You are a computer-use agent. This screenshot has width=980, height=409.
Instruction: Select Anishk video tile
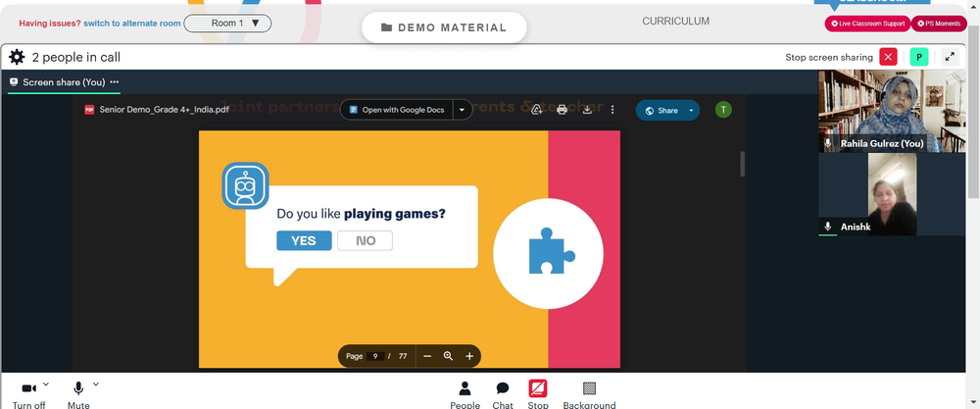(892, 194)
